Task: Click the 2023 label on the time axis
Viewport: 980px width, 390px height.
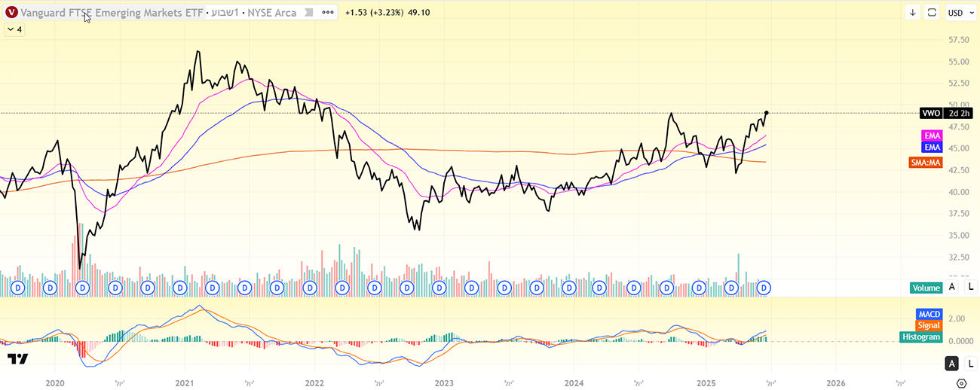Action: click(444, 383)
